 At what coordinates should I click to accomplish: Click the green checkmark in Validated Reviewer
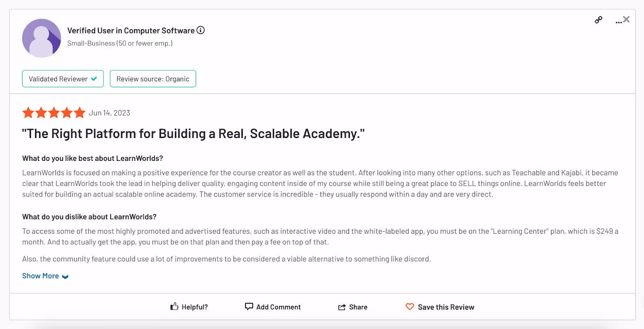pos(94,79)
